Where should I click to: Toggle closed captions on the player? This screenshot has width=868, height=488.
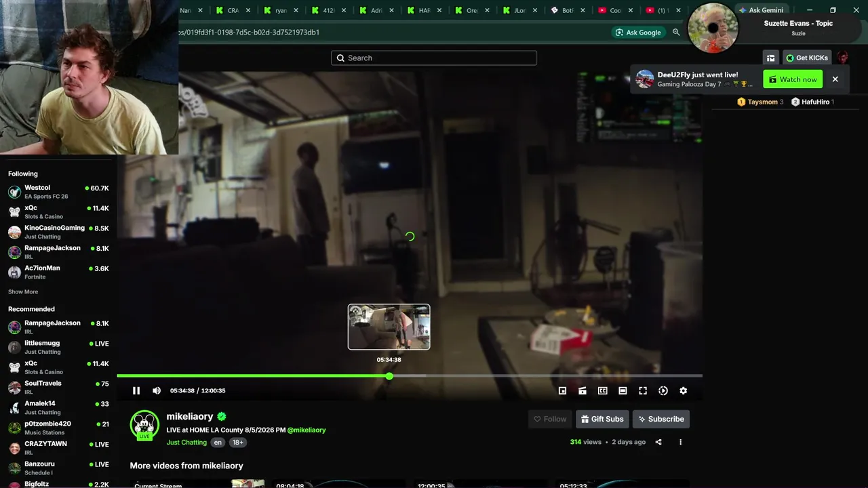(x=602, y=390)
